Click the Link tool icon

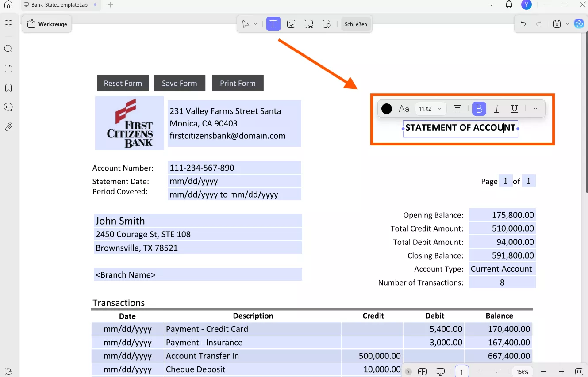pyautogui.click(x=309, y=24)
